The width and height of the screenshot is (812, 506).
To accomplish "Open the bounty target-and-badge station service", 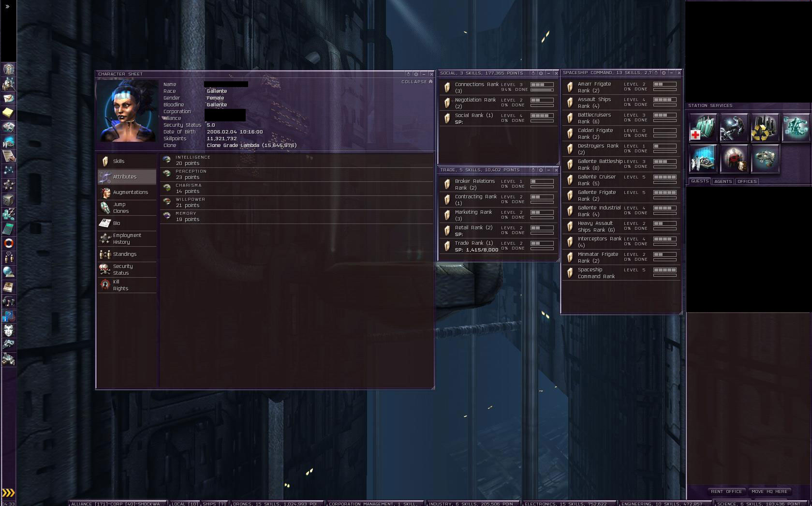I will click(x=734, y=159).
